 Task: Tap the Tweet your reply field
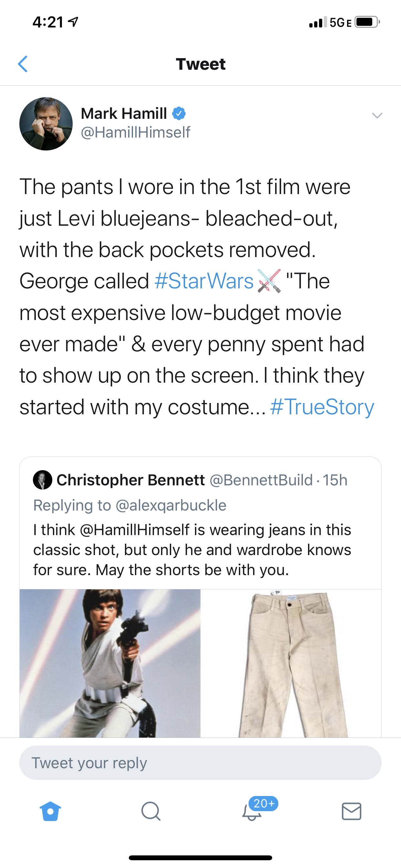tap(200, 762)
